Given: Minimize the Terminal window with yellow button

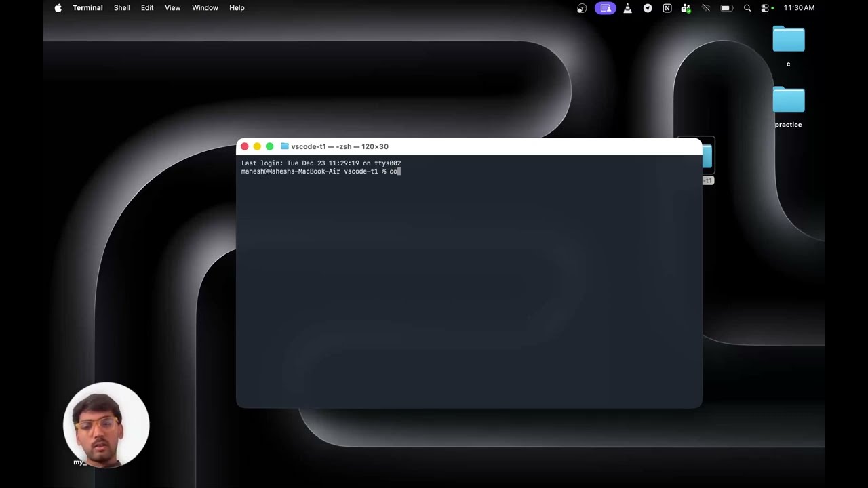Looking at the screenshot, I should pyautogui.click(x=257, y=146).
